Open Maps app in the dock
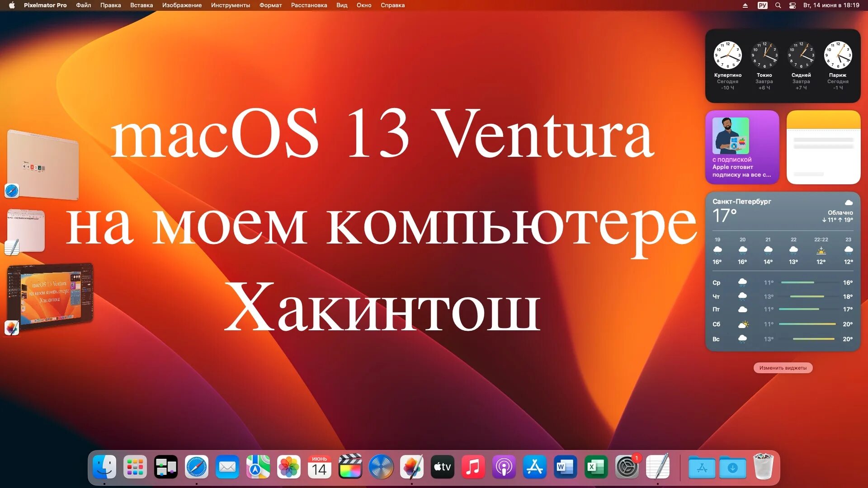This screenshot has height=488, width=868. pyautogui.click(x=258, y=467)
